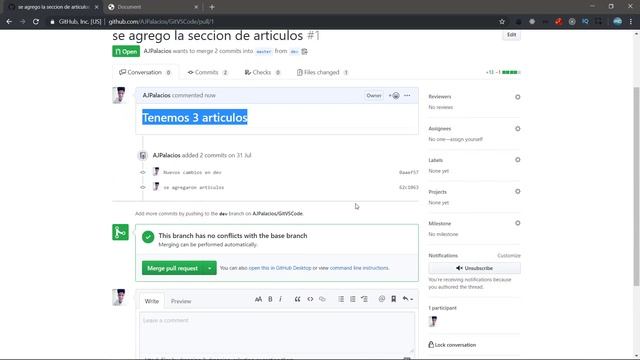Open the Assignees gear settings
This screenshot has height=360, width=640.
pos(518,129)
